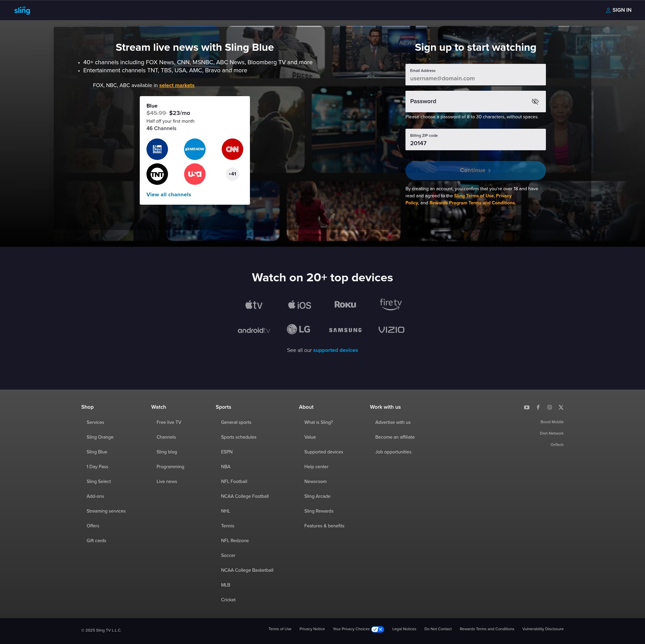Viewport: 645px width, 644px height.
Task: Open Services in the Shop footer
Action: 95,422
